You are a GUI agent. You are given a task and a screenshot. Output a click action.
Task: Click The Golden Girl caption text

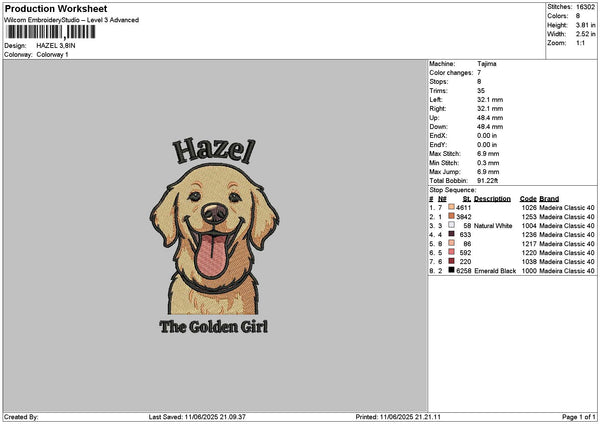(x=214, y=327)
